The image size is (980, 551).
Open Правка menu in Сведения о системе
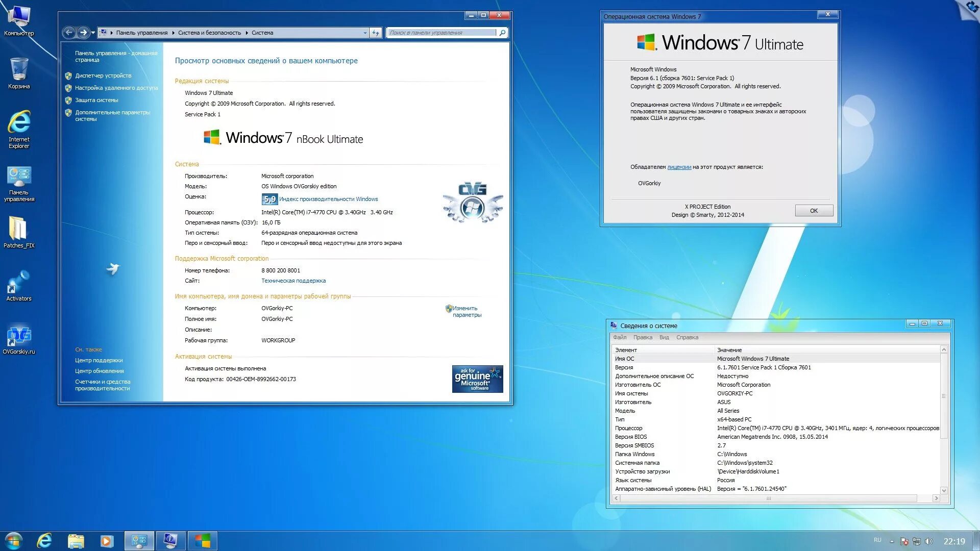tap(643, 337)
